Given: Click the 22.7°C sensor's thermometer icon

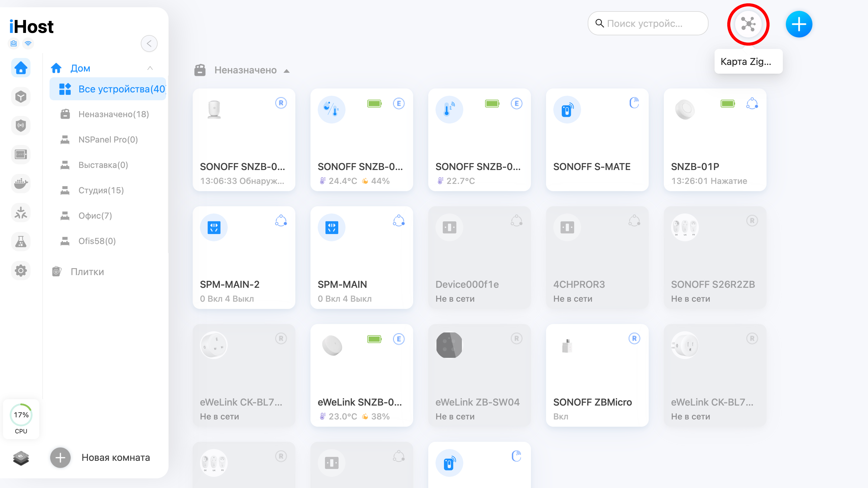Looking at the screenshot, I should (449, 110).
